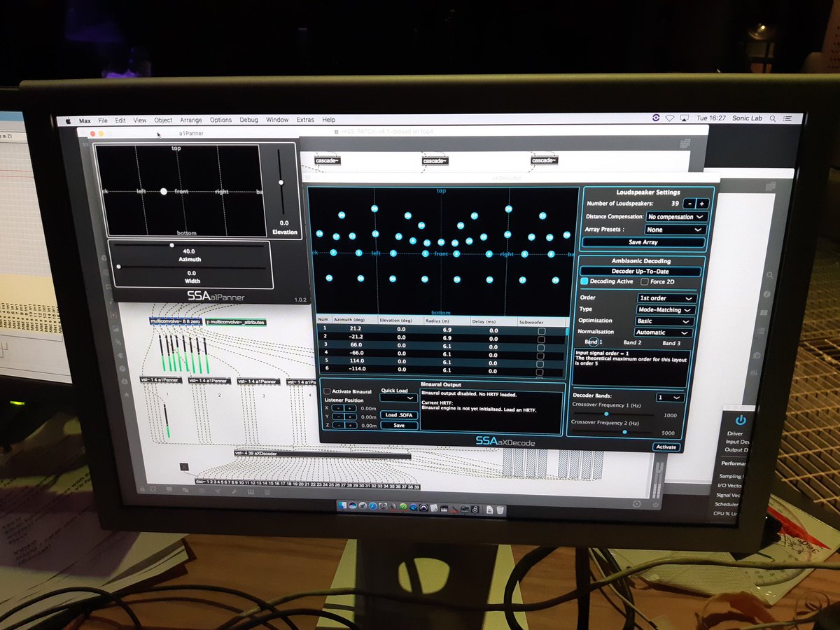Click the audio power button in Audio Status
The image size is (840, 630).
(740, 419)
